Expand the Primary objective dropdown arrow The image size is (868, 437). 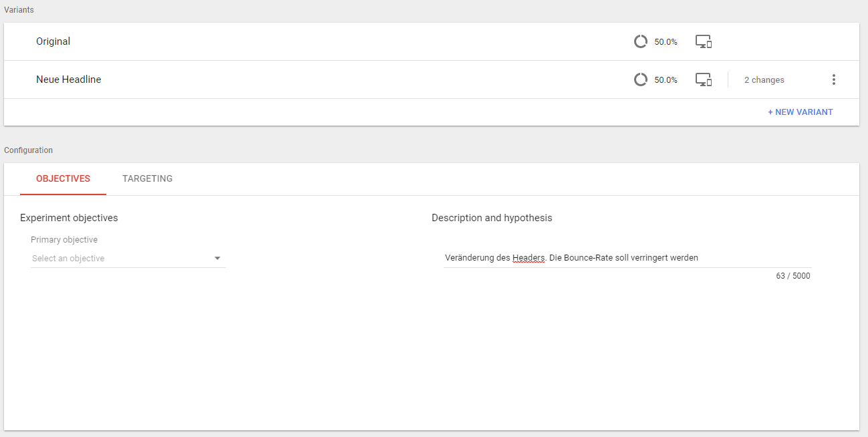(x=217, y=259)
